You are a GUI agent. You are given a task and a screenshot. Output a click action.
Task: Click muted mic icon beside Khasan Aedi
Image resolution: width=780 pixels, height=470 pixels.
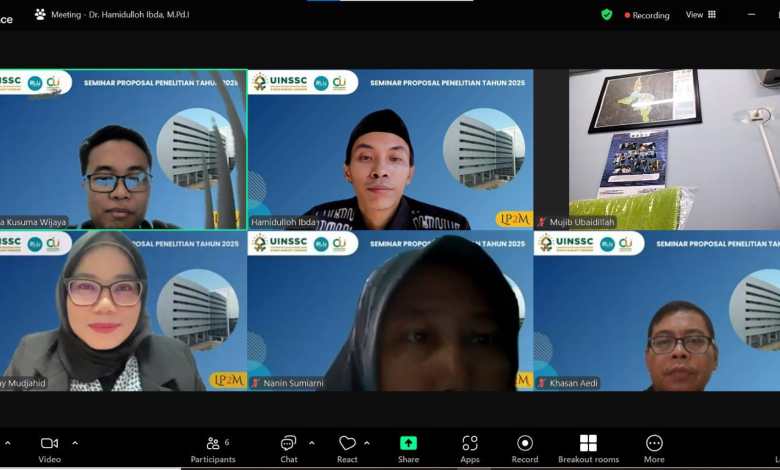coord(542,383)
